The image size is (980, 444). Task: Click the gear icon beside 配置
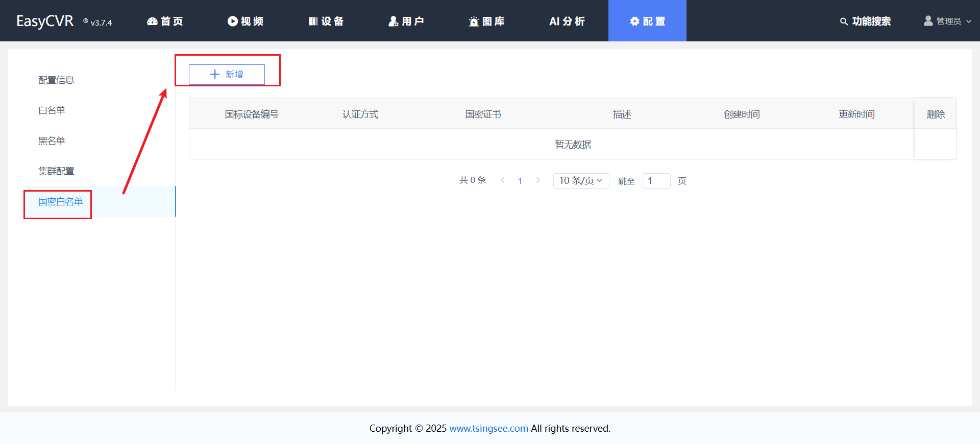coord(634,21)
